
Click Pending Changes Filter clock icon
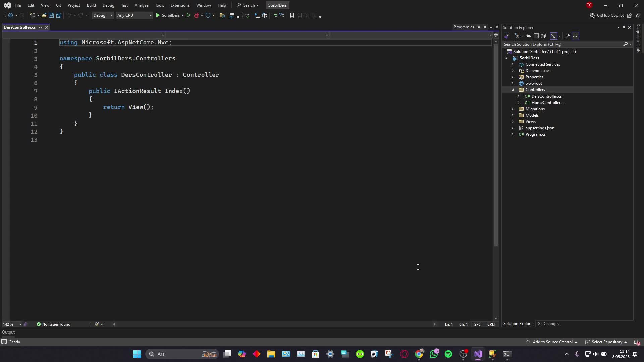517,36
